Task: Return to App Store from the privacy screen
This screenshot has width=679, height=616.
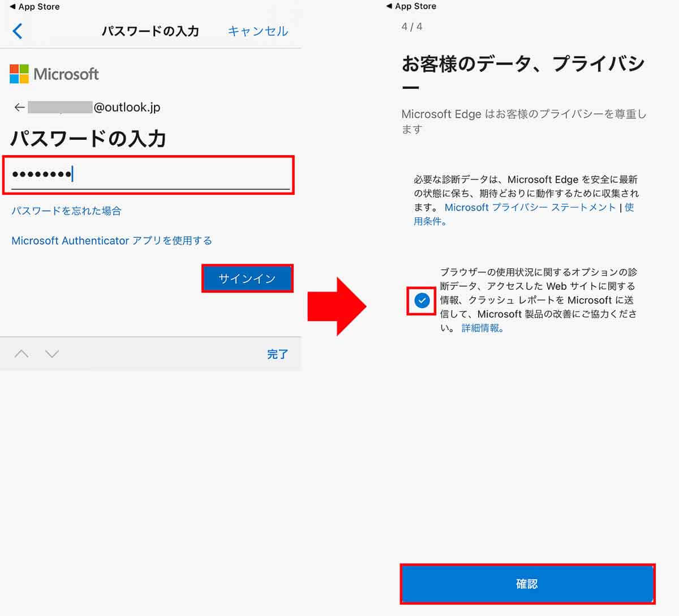Action: coord(410,6)
